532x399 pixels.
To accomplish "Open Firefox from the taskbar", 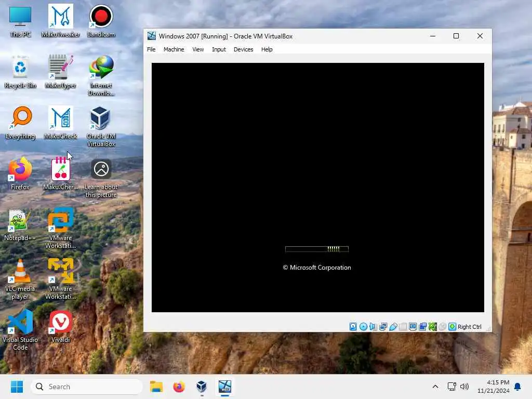I will (179, 387).
